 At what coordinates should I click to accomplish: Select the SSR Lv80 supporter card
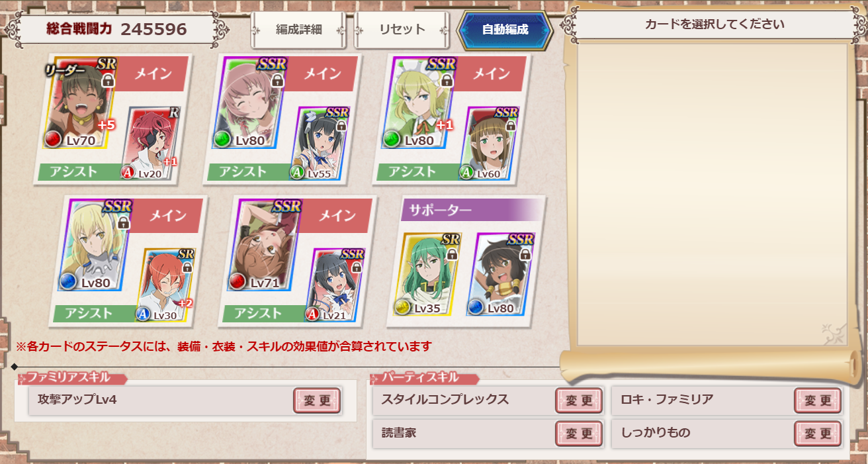click(501, 274)
